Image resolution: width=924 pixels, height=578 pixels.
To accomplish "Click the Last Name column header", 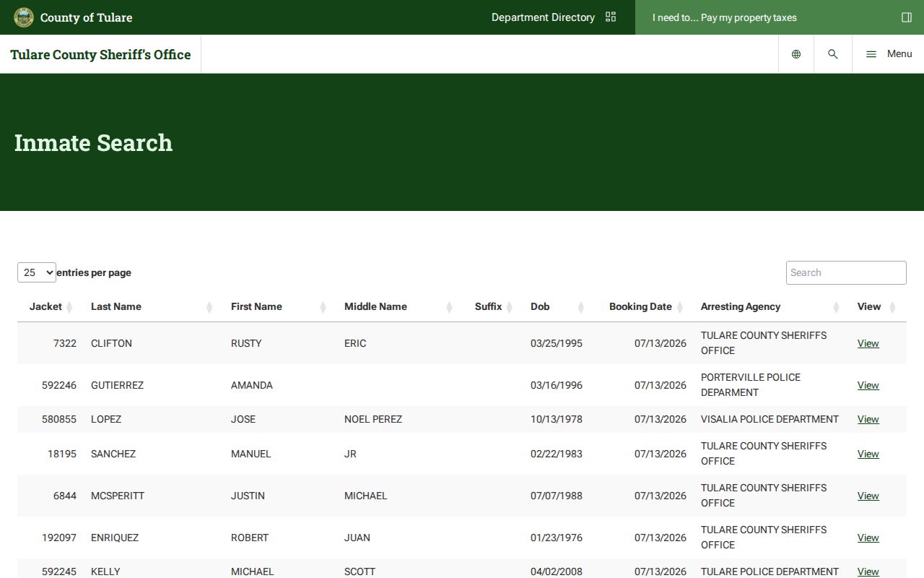I will point(116,306).
